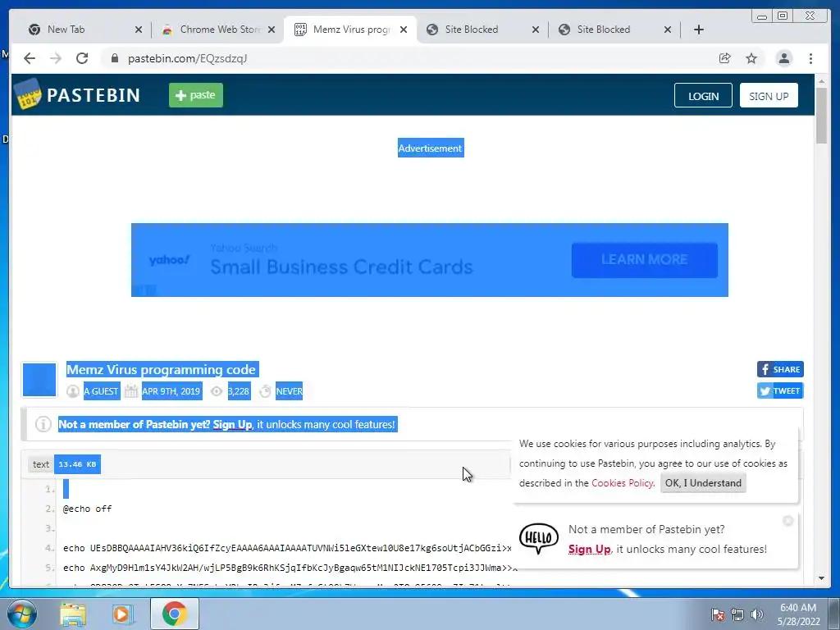Open the Chrome profile avatar menu

pos(783,58)
